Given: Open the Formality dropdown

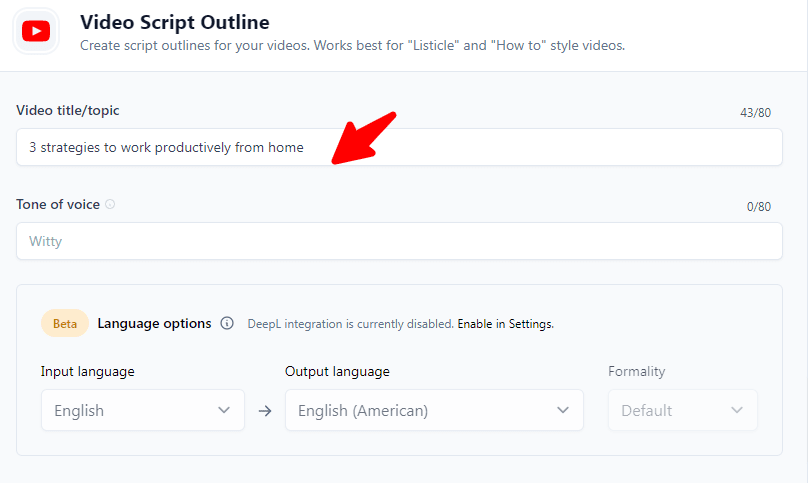Looking at the screenshot, I should point(683,410).
